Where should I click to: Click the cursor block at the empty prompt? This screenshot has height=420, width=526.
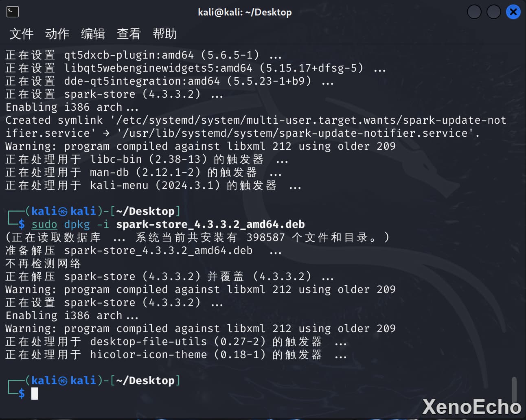tap(35, 394)
